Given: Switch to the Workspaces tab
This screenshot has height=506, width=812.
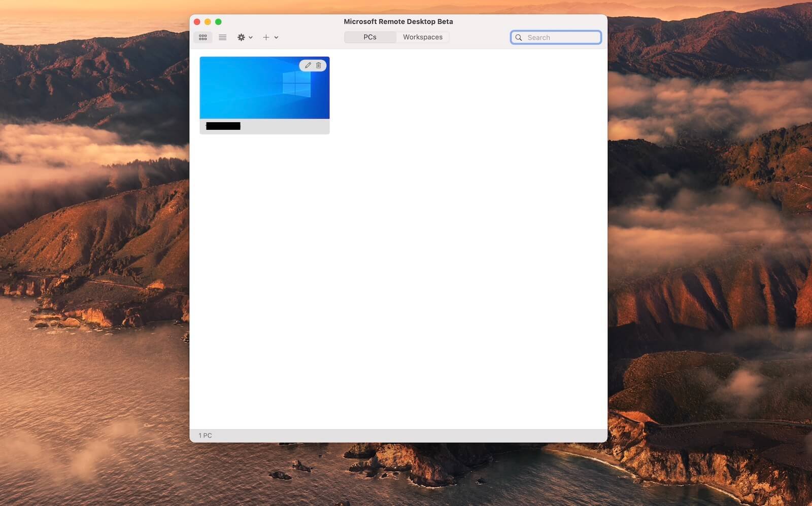Looking at the screenshot, I should (423, 37).
